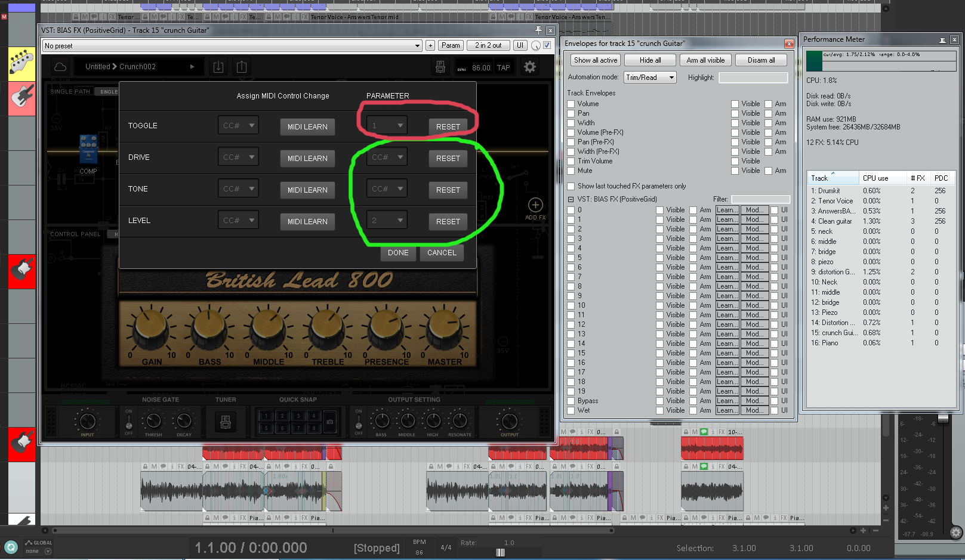This screenshot has width=965, height=560.
Task: Sort Performance Meter by # FX column
Action: (x=918, y=178)
